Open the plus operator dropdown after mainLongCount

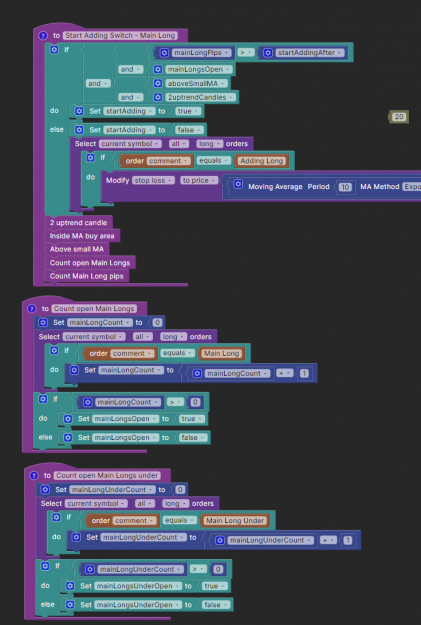285,373
